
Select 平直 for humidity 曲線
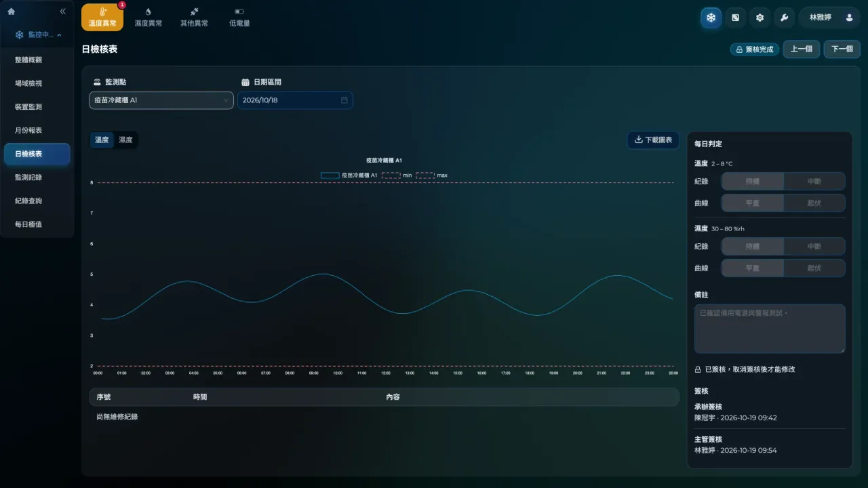(753, 268)
